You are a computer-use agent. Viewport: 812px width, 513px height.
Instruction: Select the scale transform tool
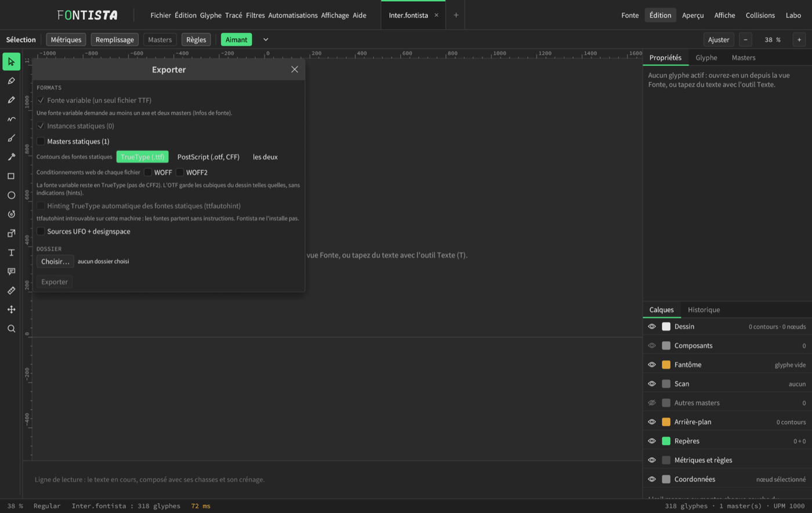click(x=11, y=234)
